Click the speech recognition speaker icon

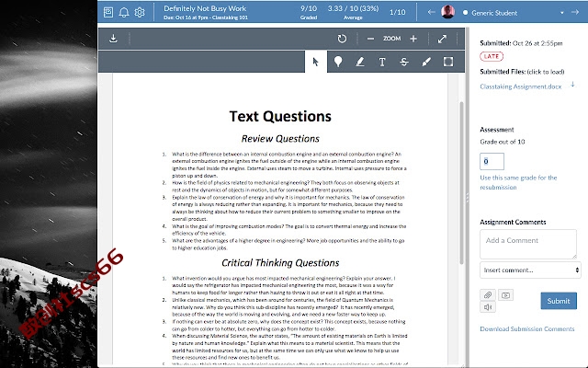point(488,306)
